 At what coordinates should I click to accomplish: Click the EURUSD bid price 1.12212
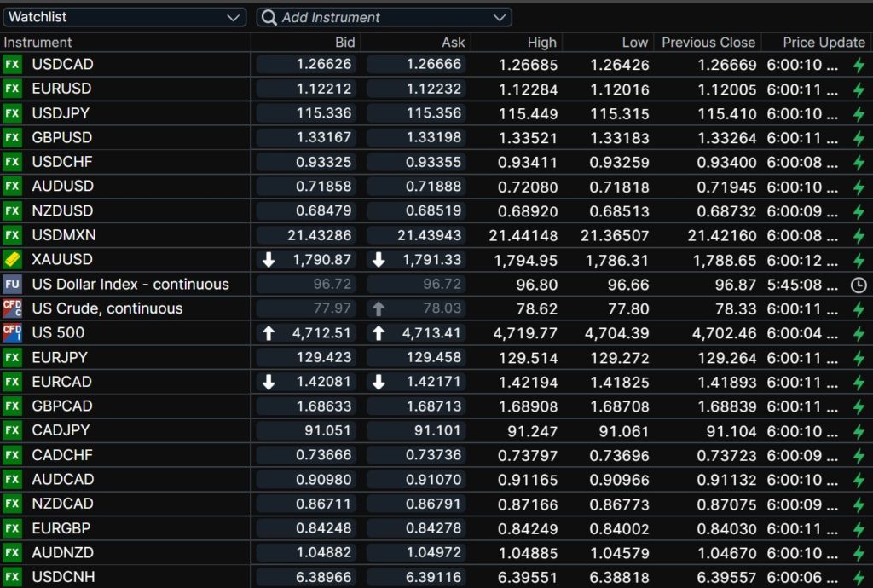pyautogui.click(x=306, y=89)
